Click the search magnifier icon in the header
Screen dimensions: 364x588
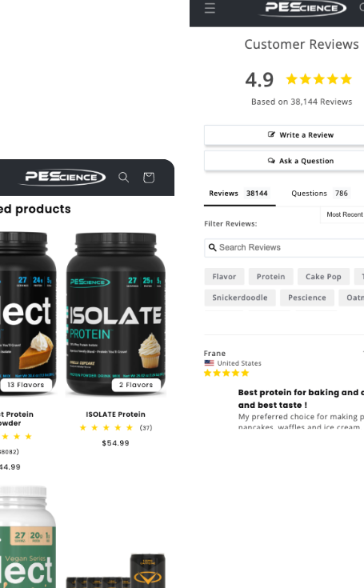click(x=124, y=178)
